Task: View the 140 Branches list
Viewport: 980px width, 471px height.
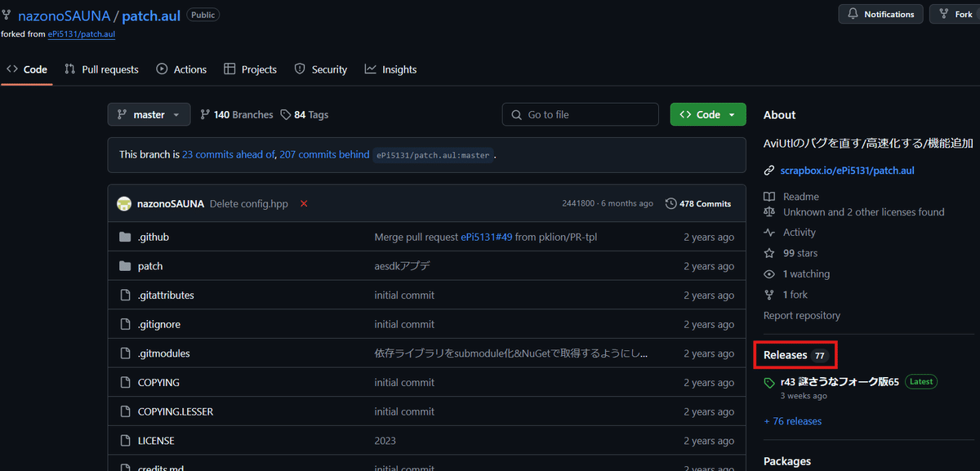Action: click(x=237, y=115)
